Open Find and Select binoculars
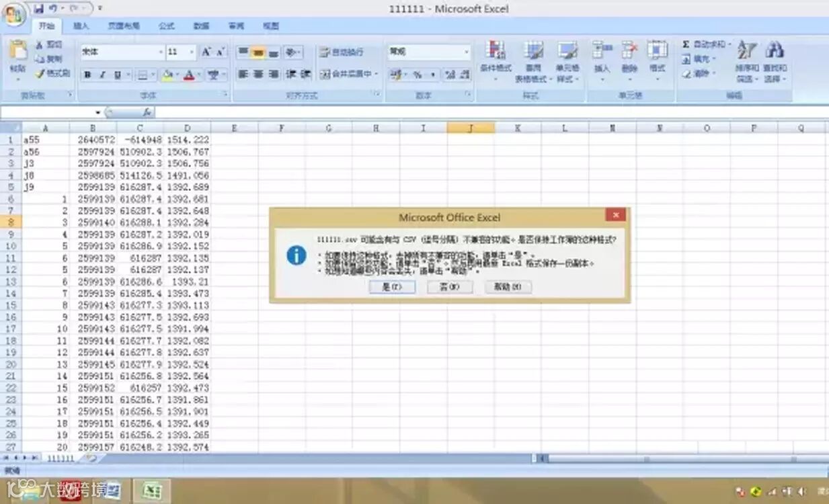The image size is (829, 504). pyautogui.click(x=774, y=60)
